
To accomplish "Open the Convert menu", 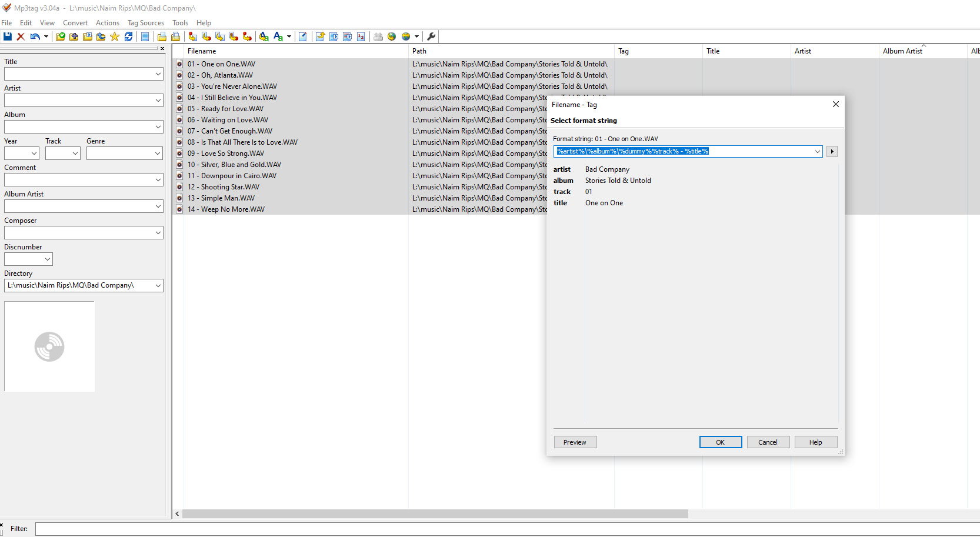I will pos(75,23).
